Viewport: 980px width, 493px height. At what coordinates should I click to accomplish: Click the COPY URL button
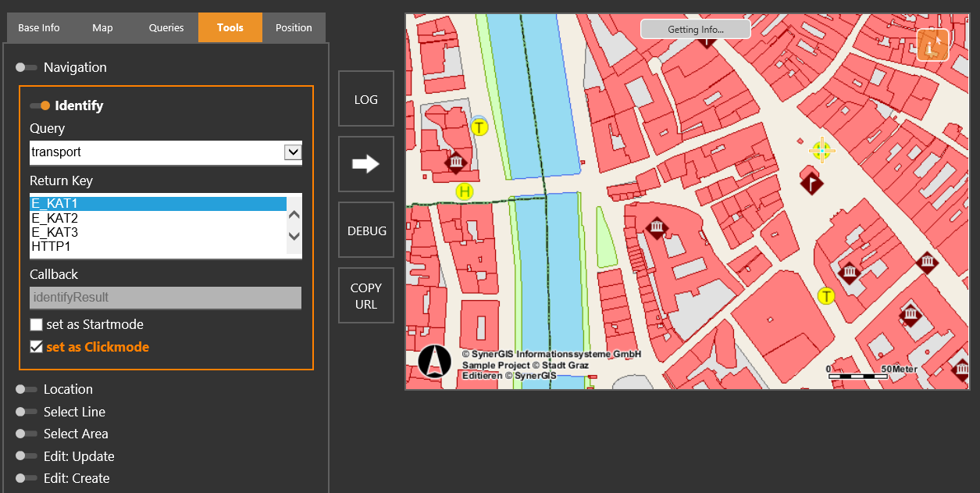click(365, 295)
